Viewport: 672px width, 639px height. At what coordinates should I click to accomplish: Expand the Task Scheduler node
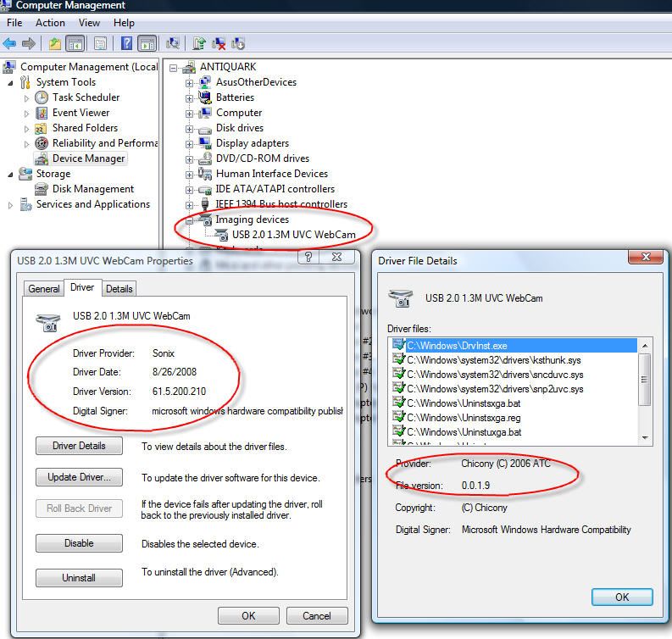pyautogui.click(x=26, y=98)
